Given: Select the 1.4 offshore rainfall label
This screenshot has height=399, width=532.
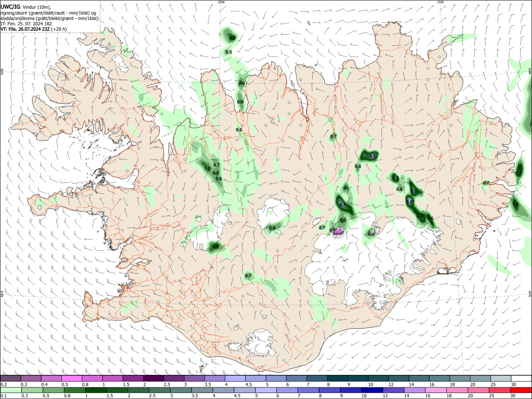Looking at the screenshot, I should pos(516,204).
